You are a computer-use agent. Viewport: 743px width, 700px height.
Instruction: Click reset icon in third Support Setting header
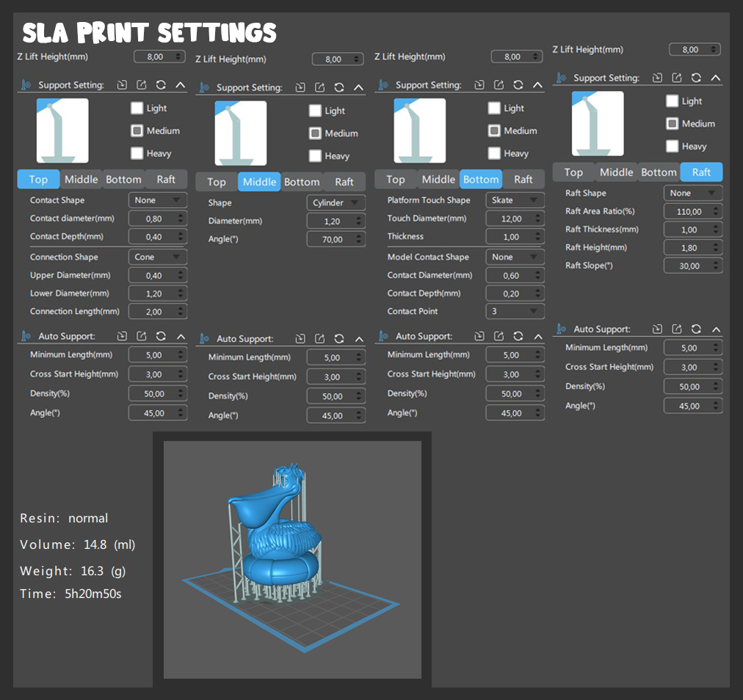click(518, 85)
